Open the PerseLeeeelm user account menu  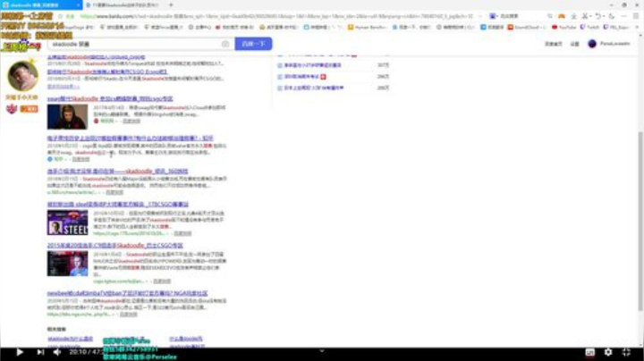[609, 44]
